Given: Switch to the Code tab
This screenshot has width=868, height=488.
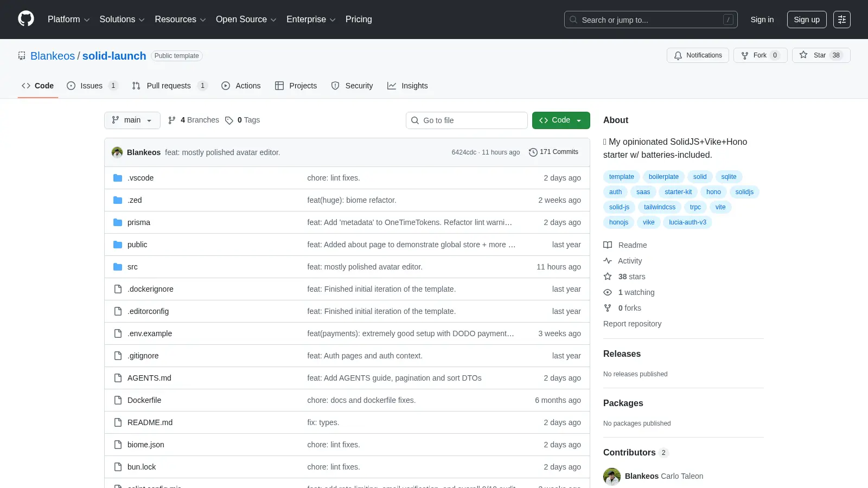Looking at the screenshot, I should click(38, 86).
